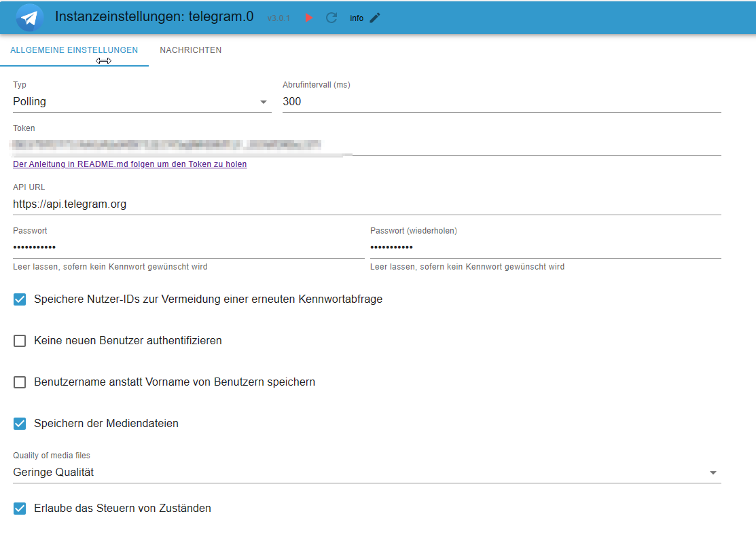The width and height of the screenshot is (756, 533).
Task: Focus the Abrufintervall (ms) field
Action: [502, 102]
